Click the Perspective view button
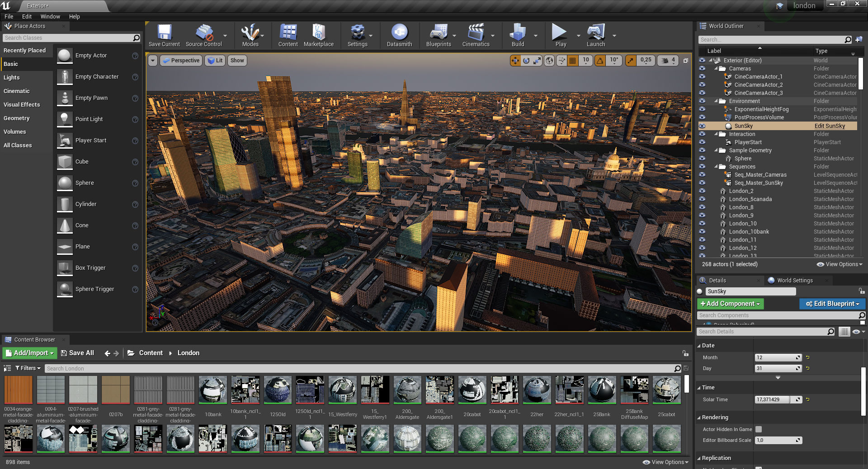This screenshot has width=868, height=469. [x=181, y=61]
